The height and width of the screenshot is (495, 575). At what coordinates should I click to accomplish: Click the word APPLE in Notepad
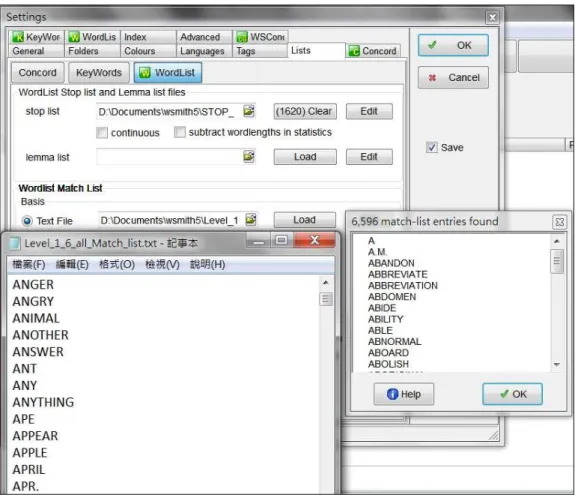pos(30,453)
